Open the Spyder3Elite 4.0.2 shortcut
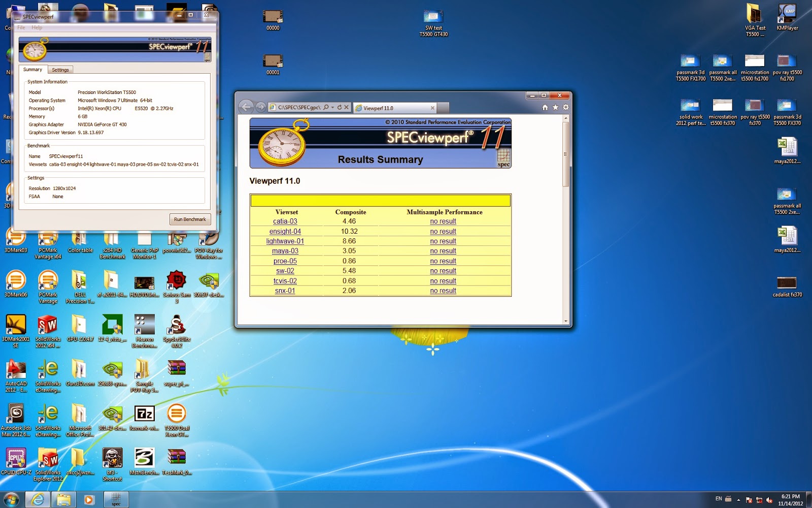 point(177,331)
